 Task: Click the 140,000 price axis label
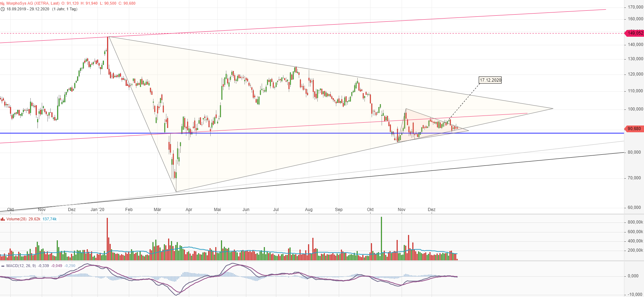coord(635,45)
